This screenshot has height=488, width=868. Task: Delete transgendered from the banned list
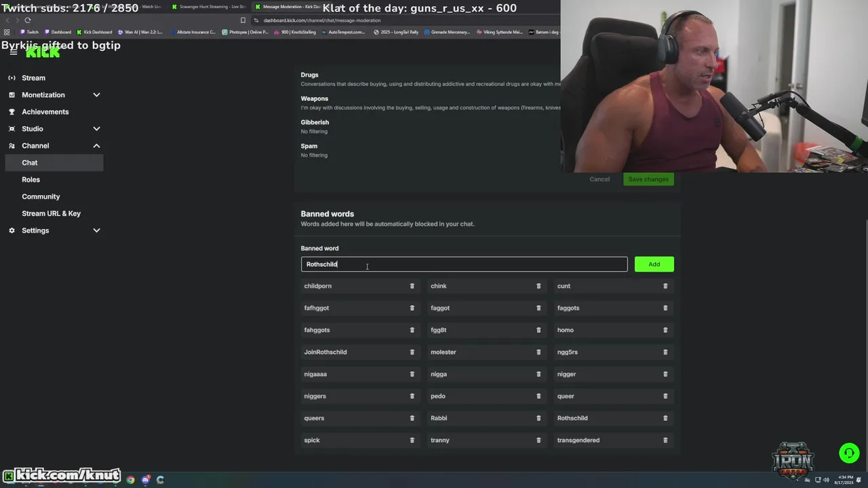665,440
